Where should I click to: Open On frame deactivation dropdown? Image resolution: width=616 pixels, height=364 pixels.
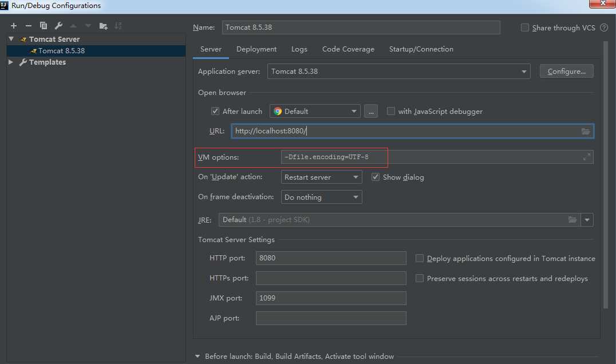click(x=321, y=197)
